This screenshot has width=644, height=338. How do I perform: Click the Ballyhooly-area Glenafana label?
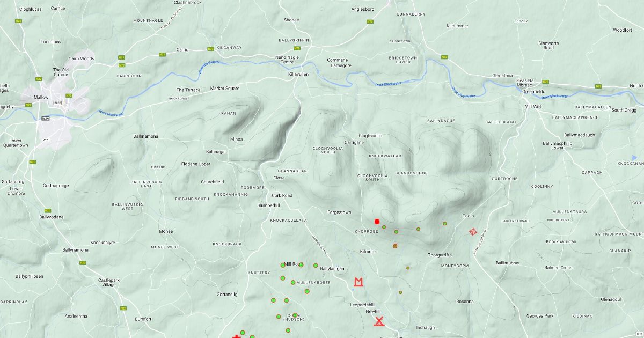click(x=503, y=76)
